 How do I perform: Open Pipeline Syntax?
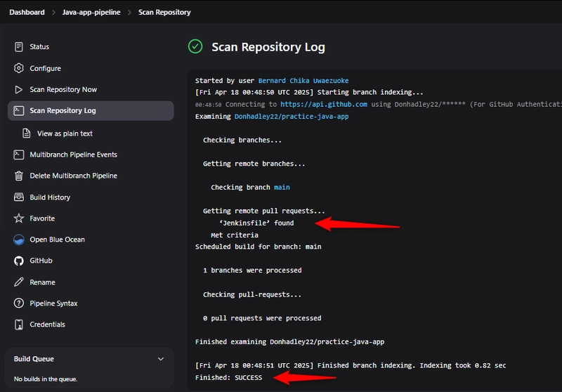pyautogui.click(x=53, y=303)
